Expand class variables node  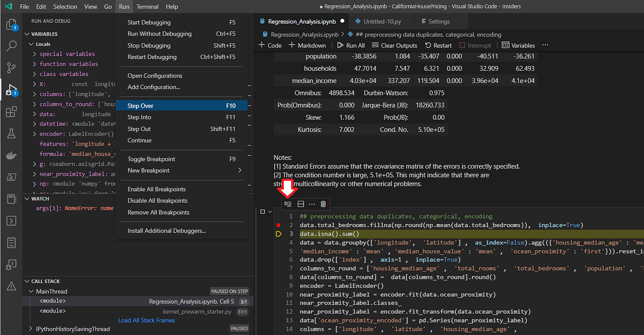pyautogui.click(x=34, y=74)
